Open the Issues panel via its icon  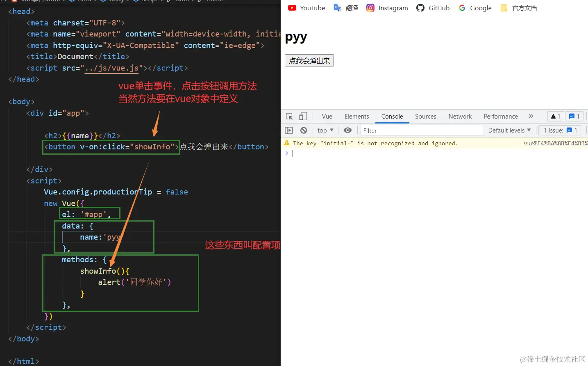coord(574,116)
